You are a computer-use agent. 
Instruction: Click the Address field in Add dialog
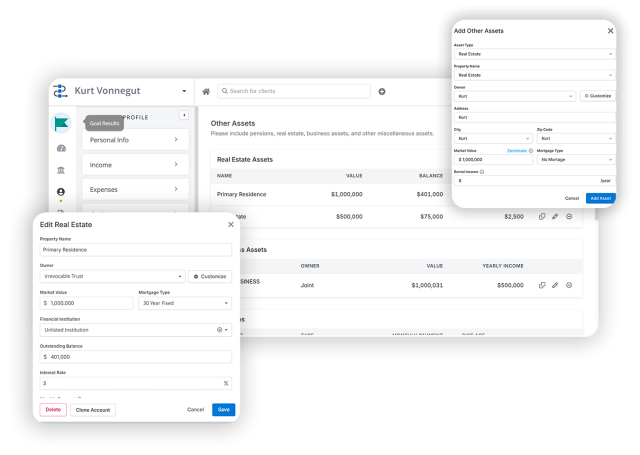coord(535,118)
